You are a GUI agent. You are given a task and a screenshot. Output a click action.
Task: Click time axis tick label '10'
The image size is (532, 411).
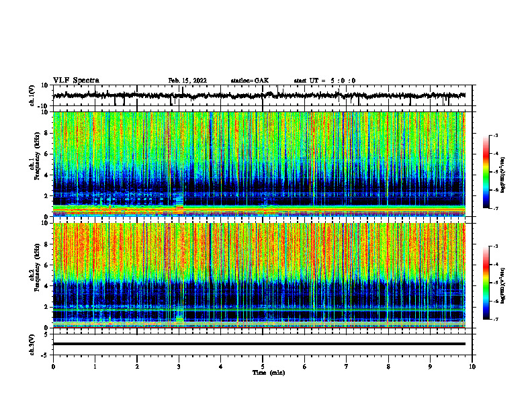[x=472, y=367]
